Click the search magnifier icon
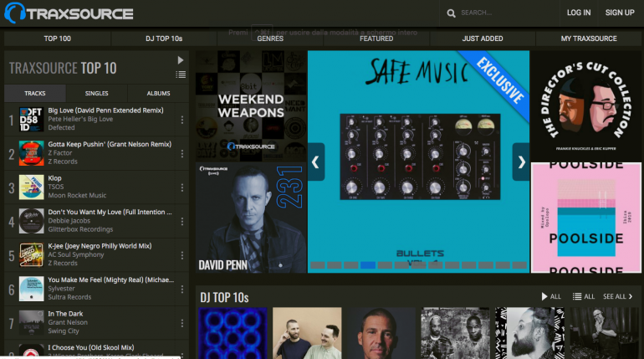 click(x=451, y=13)
